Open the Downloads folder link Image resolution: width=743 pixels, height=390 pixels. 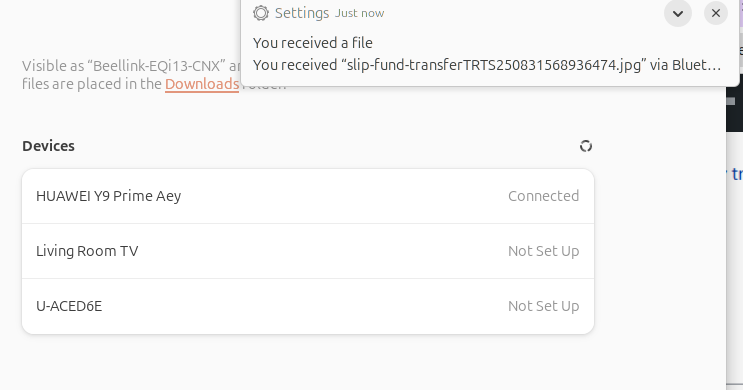pos(202,84)
